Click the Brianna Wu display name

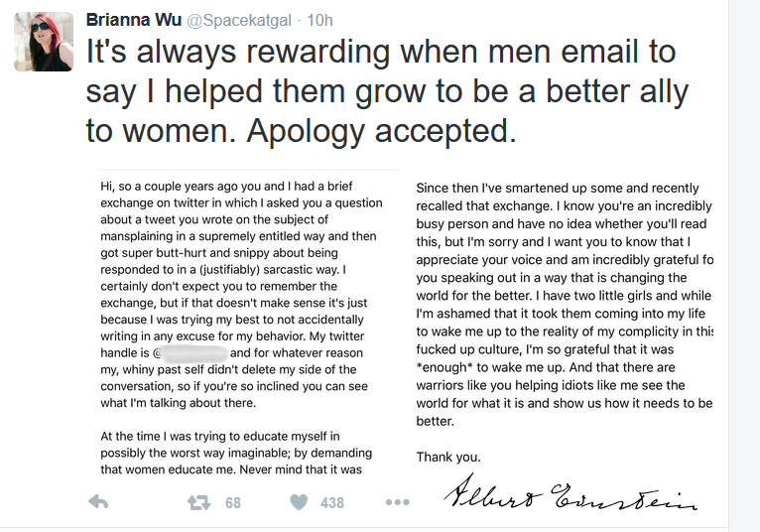134,20
